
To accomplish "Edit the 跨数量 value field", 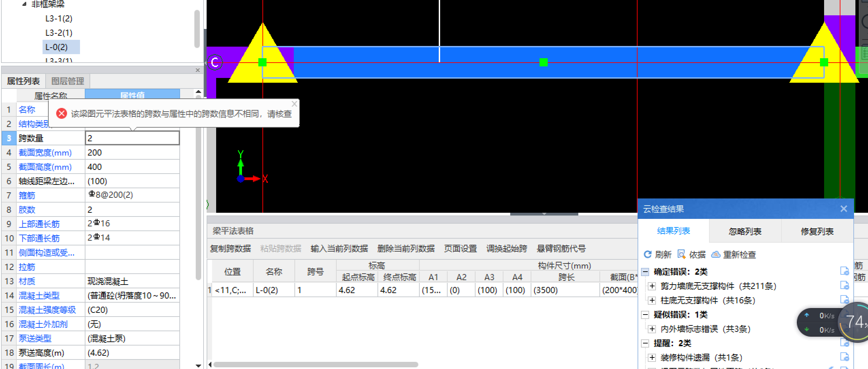I will tap(132, 138).
